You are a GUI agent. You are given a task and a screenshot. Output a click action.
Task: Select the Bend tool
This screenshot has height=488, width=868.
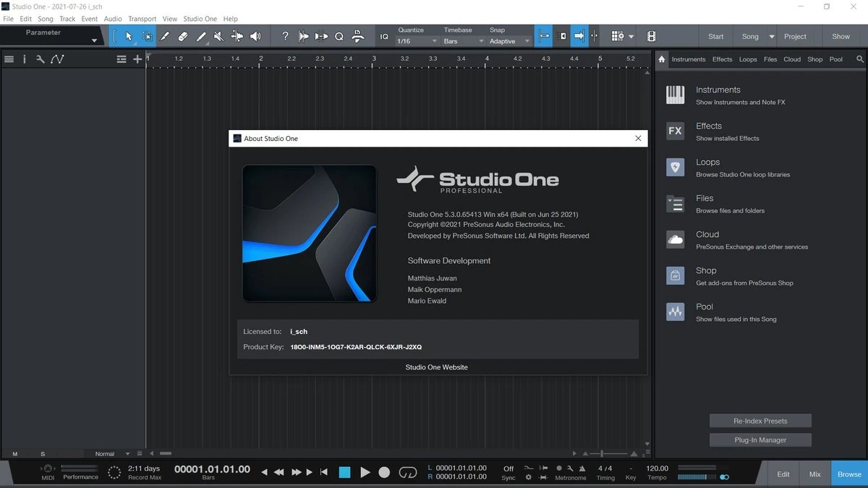pyautogui.click(x=237, y=36)
